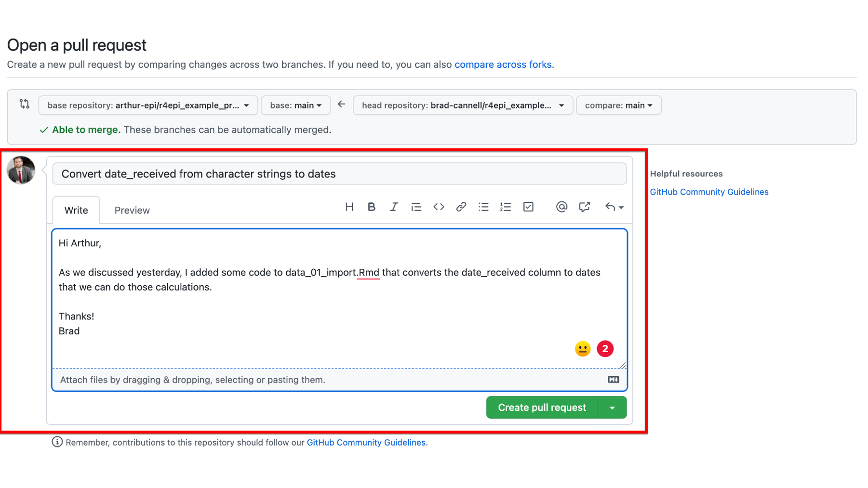Screen dimensions: 868x488
Task: Insert a heading with the H icon
Action: [x=349, y=207]
